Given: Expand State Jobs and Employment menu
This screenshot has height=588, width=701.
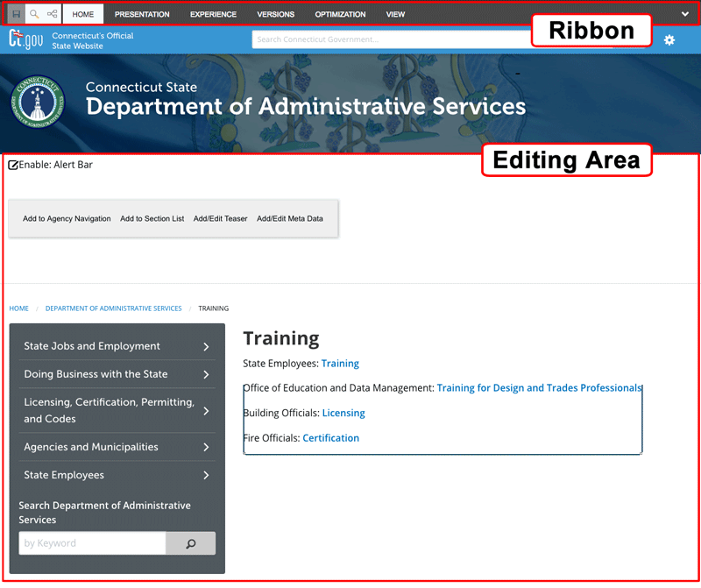Looking at the screenshot, I should point(206,347).
